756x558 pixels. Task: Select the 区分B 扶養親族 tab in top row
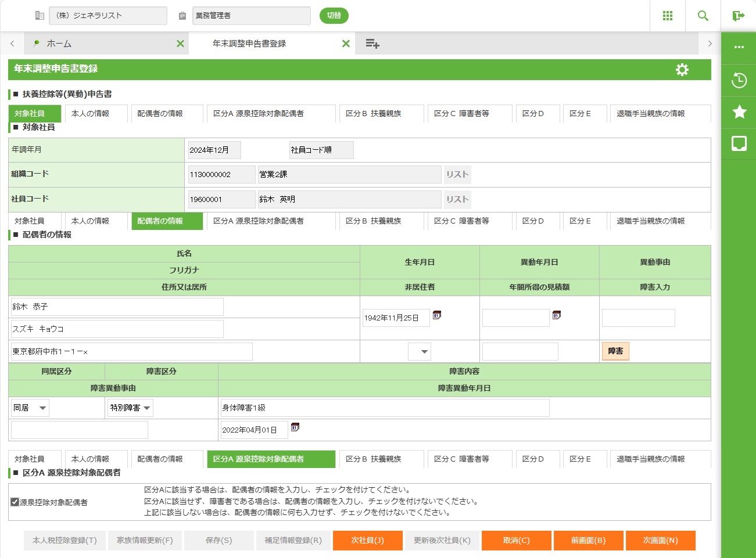pos(373,114)
